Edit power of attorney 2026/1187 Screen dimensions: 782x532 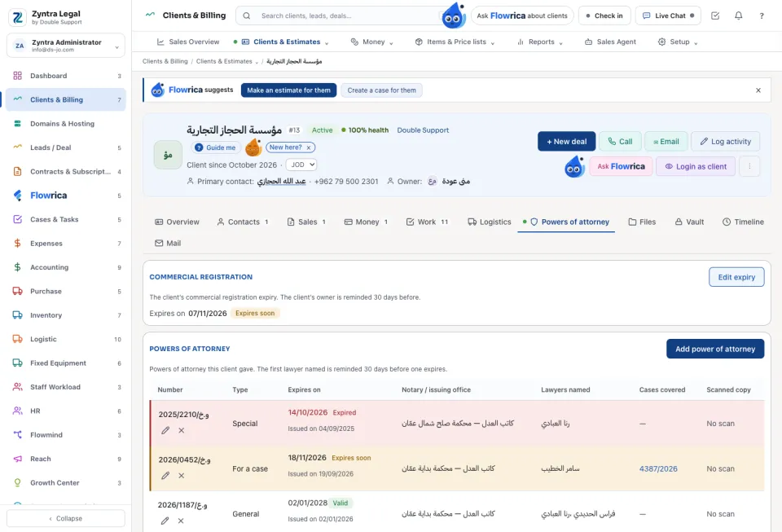[165, 521]
